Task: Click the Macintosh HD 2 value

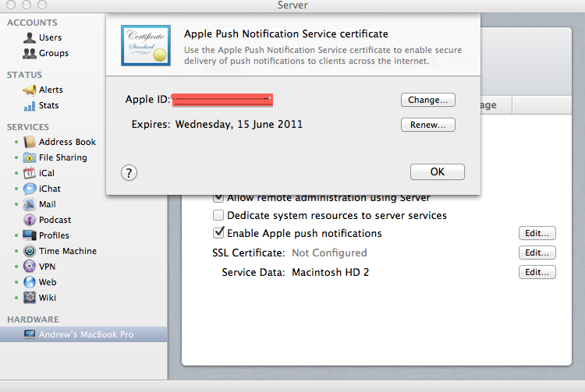Action: pos(331,272)
